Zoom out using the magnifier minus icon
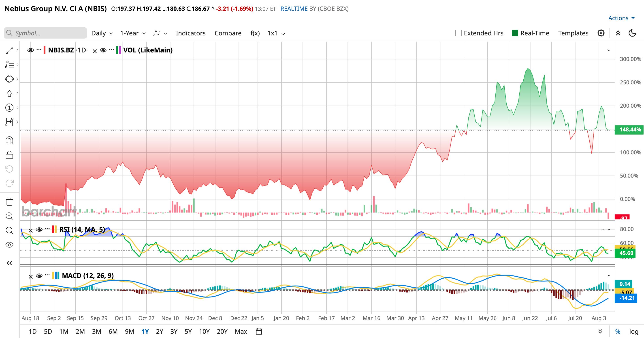This screenshot has width=644, height=338. coord(9,230)
